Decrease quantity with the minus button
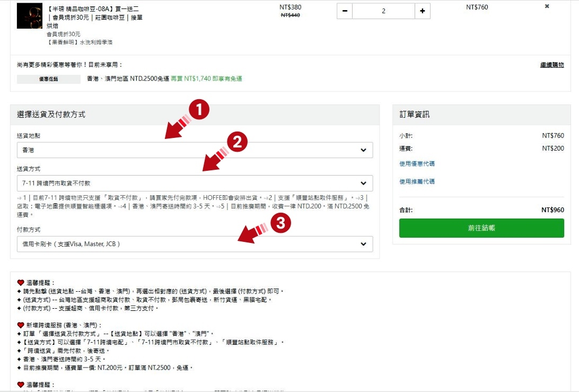Screen dimensions: 579x392 (x=344, y=11)
